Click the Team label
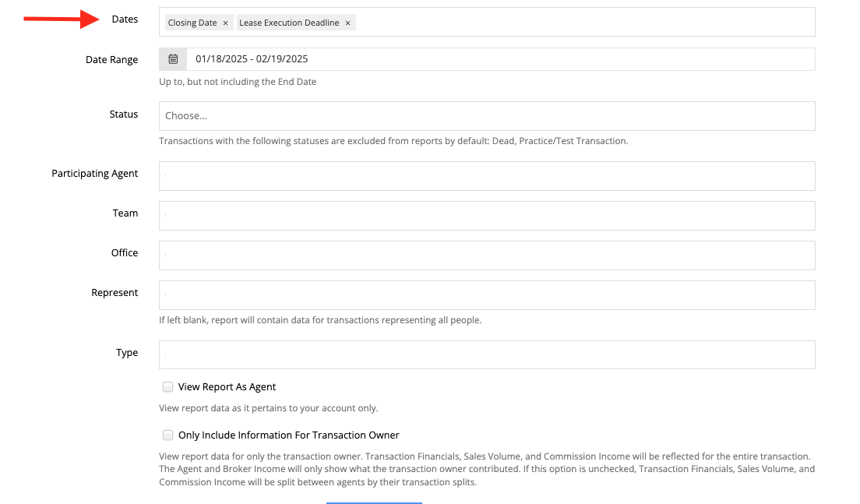The width and height of the screenshot is (860, 504). tap(125, 213)
